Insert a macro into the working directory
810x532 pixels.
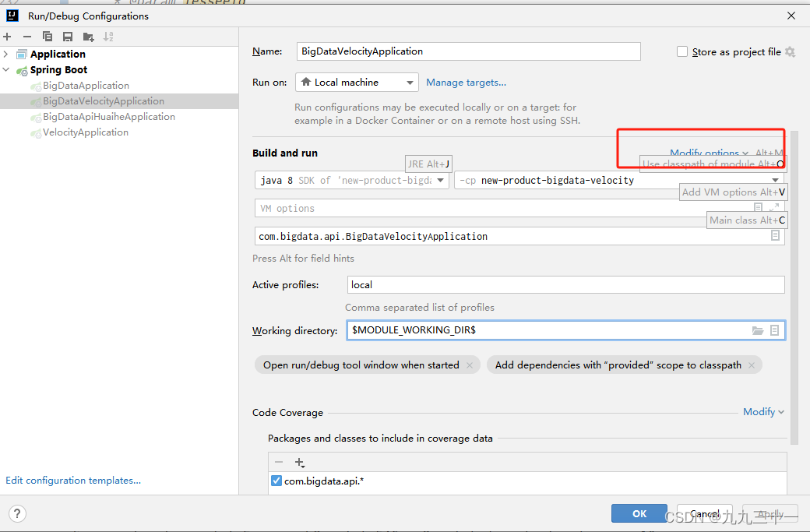[x=774, y=330]
